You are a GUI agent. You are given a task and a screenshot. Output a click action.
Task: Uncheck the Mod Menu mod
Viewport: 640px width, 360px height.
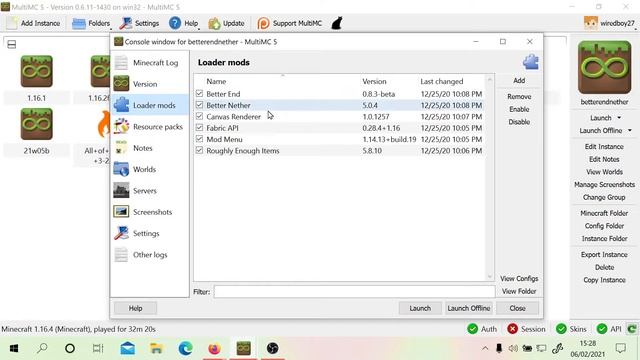(x=199, y=139)
